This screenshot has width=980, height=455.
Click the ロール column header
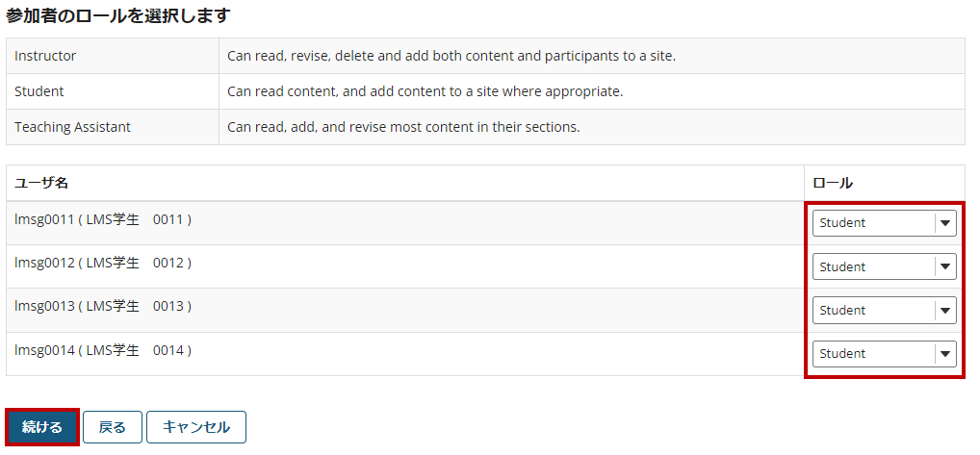tap(833, 183)
